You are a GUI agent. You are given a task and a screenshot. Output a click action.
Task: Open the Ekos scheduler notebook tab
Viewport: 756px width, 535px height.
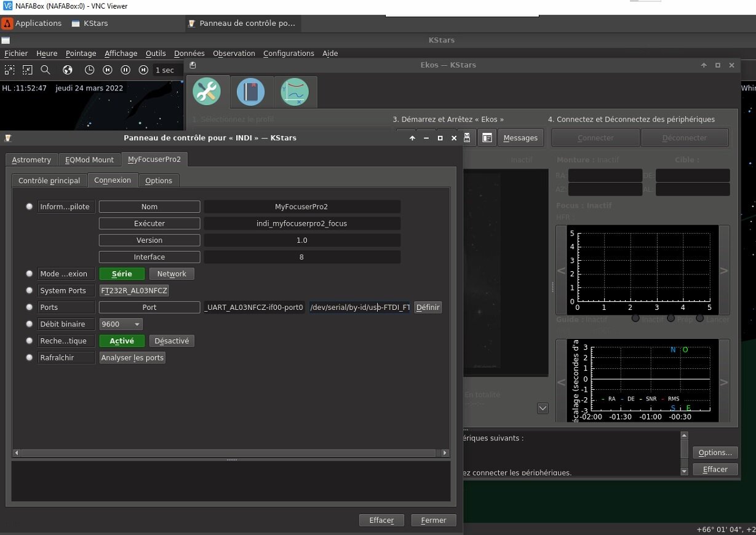(251, 92)
